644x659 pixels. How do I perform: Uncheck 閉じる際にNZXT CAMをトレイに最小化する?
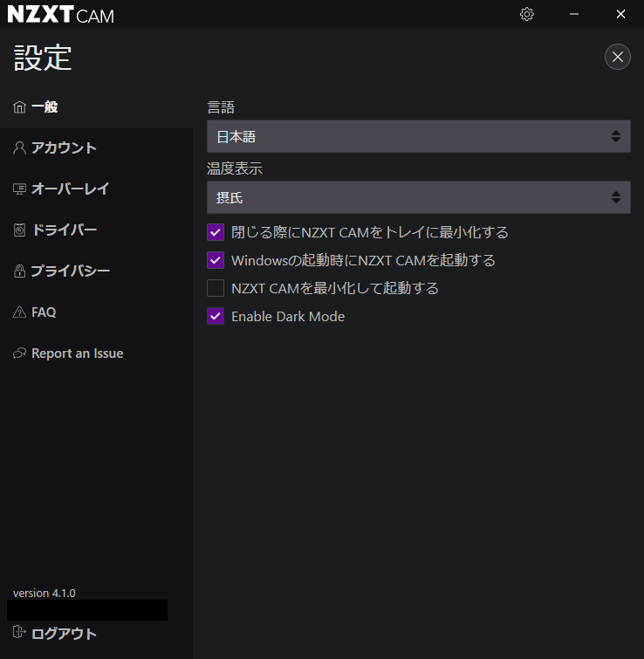216,232
